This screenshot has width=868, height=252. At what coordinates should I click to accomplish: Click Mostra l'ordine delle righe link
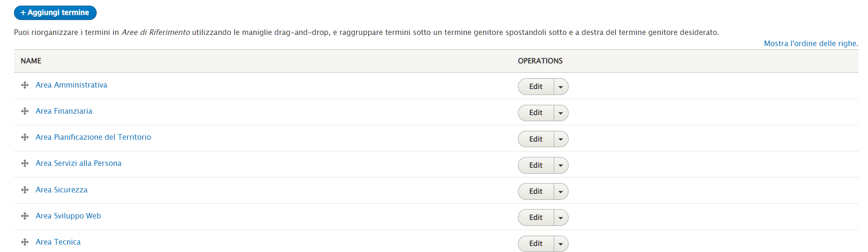(811, 43)
